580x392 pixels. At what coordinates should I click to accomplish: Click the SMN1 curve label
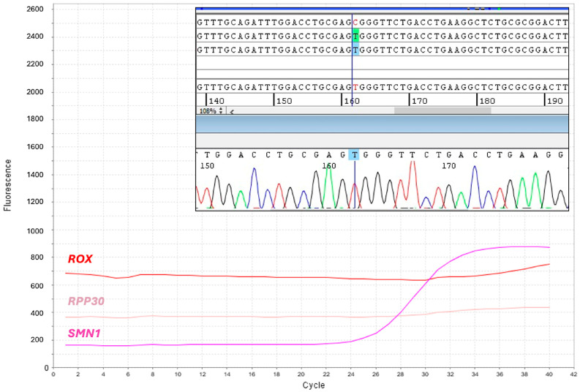click(85, 334)
